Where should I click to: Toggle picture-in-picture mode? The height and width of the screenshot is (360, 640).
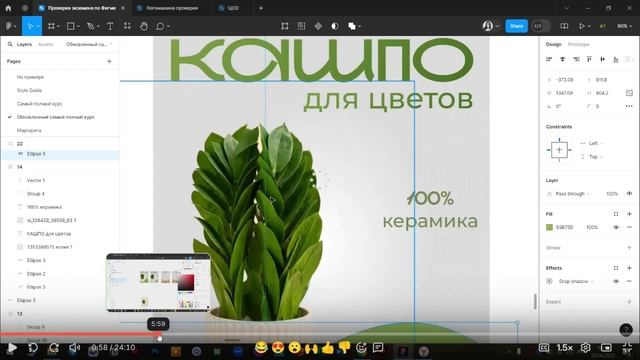[x=607, y=347]
